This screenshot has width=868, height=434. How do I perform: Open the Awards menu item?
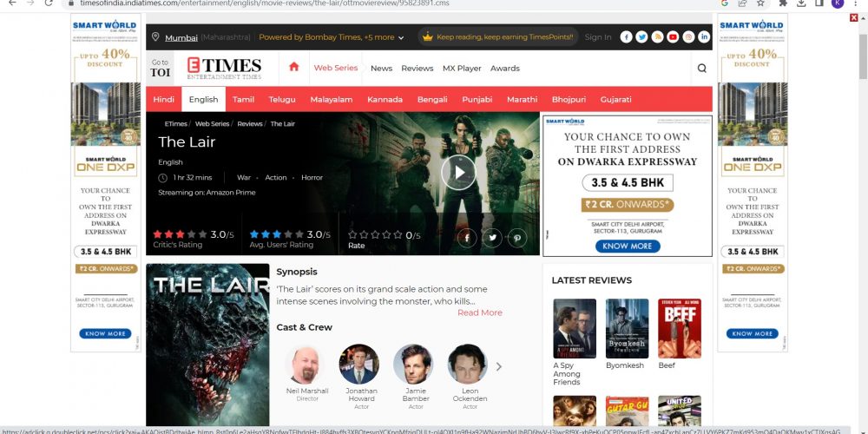pyautogui.click(x=505, y=68)
